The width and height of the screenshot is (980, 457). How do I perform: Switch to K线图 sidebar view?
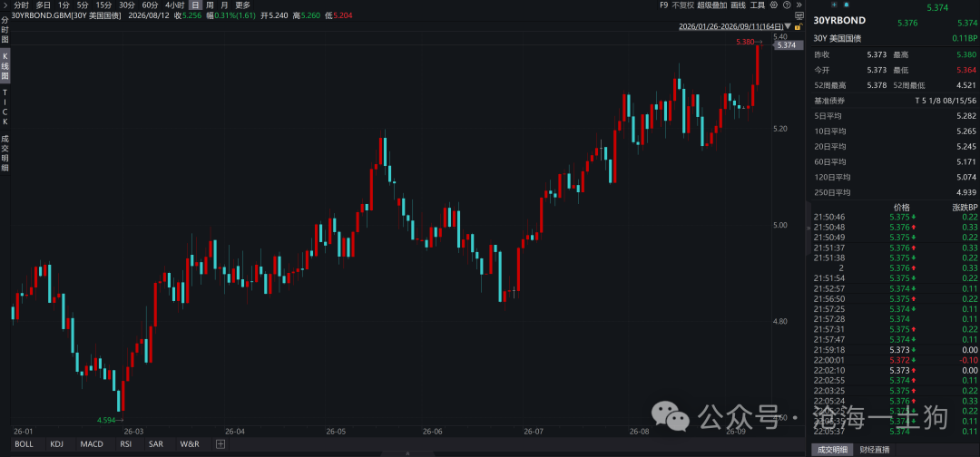click(5, 67)
